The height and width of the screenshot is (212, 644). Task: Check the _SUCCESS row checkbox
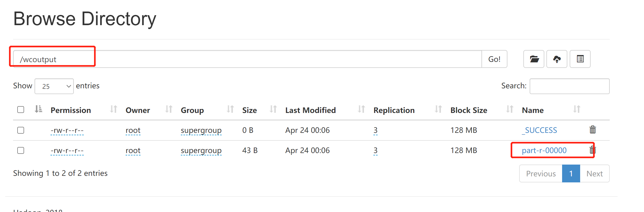click(21, 130)
